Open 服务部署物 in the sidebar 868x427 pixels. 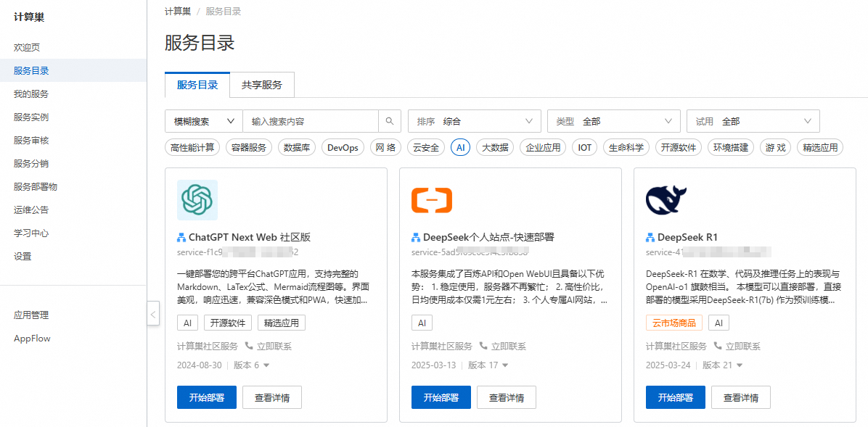click(x=73, y=187)
